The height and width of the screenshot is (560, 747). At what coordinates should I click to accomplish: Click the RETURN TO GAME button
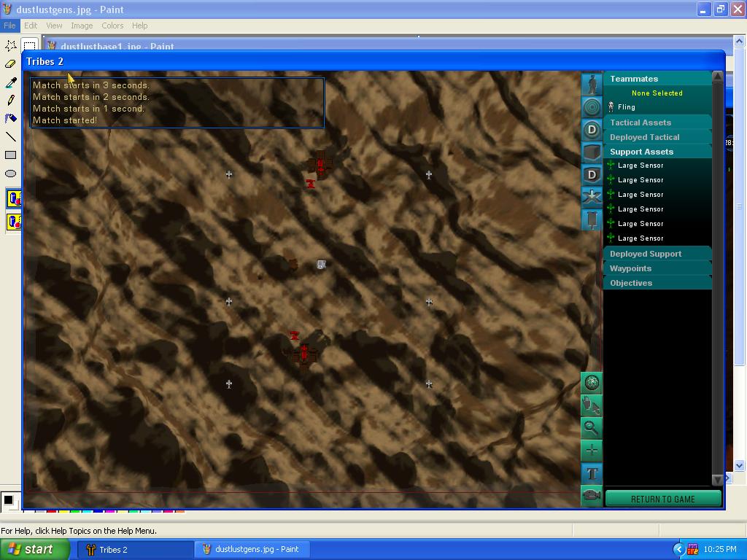[662, 499]
